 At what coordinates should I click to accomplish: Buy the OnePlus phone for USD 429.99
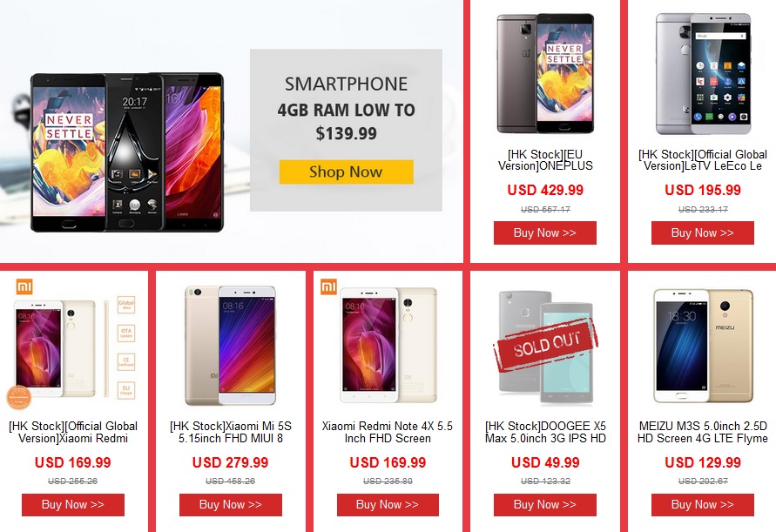click(545, 232)
